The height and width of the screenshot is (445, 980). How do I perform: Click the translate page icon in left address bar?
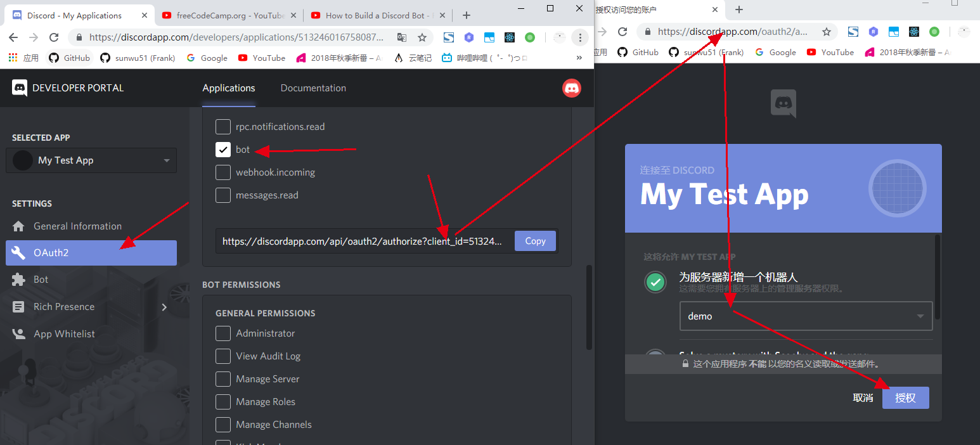click(x=402, y=37)
